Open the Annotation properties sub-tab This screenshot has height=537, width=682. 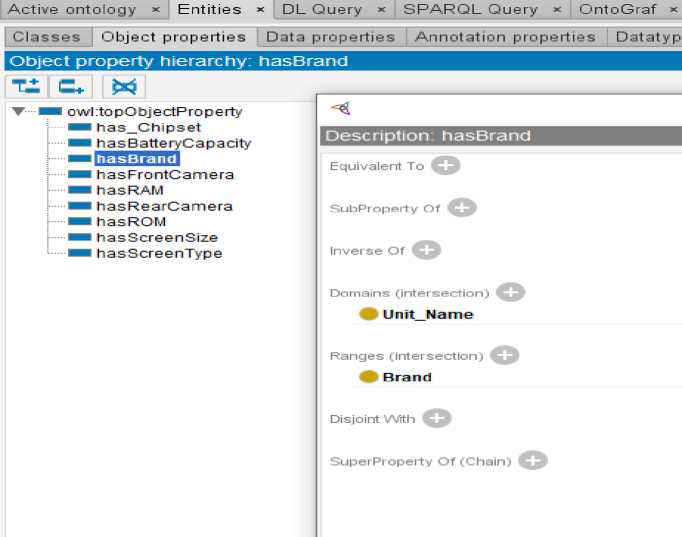(505, 37)
